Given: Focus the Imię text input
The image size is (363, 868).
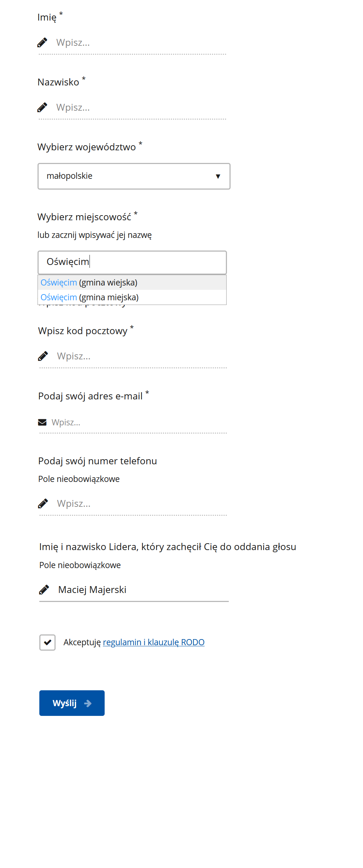Looking at the screenshot, I should pos(141,43).
